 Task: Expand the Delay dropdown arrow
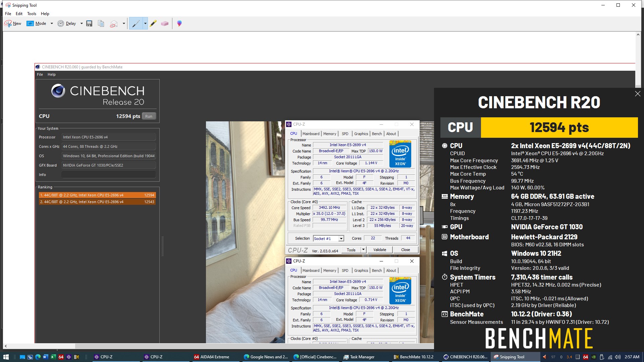click(82, 23)
